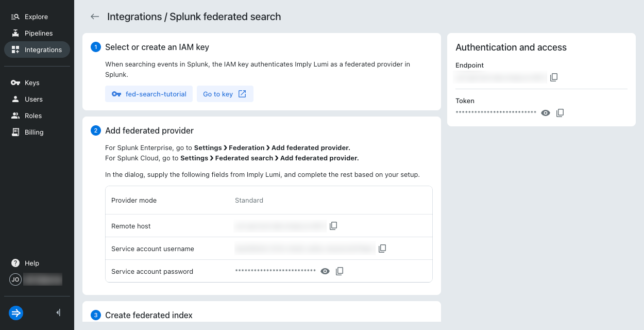Open Keys in the sidebar

coord(37,82)
